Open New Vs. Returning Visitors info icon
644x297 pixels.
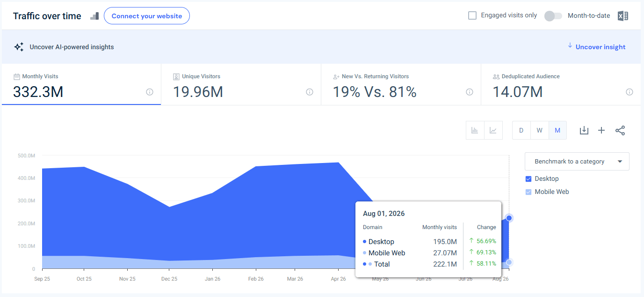[x=470, y=92]
